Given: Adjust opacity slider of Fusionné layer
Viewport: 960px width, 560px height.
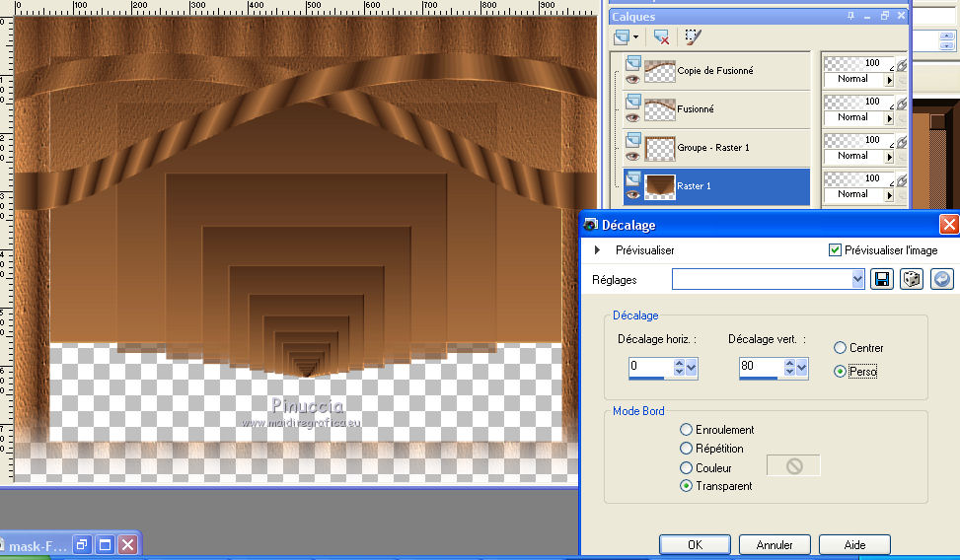Looking at the screenshot, I should pyautogui.click(x=858, y=102).
